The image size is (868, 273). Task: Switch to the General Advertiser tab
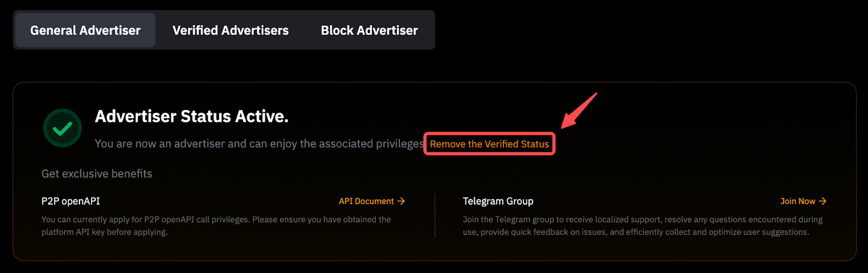[85, 30]
